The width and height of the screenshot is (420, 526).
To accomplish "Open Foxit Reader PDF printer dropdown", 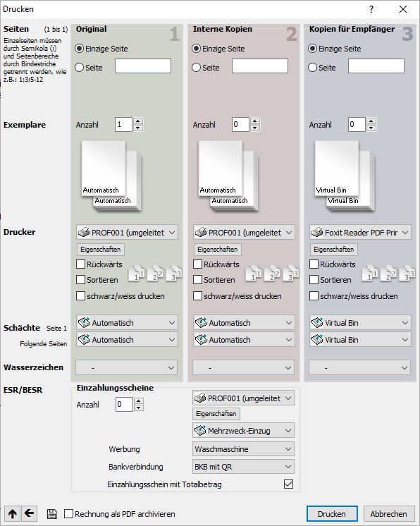I will 360,233.
